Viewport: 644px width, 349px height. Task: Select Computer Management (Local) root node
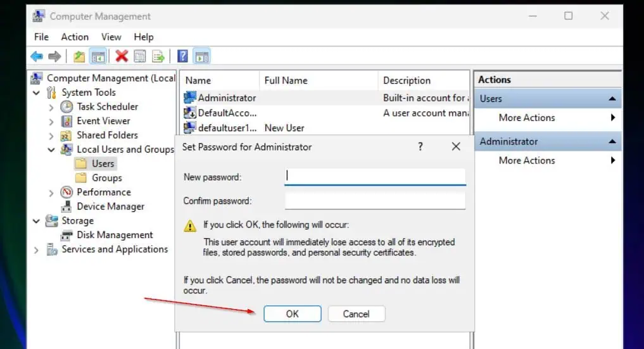click(111, 78)
